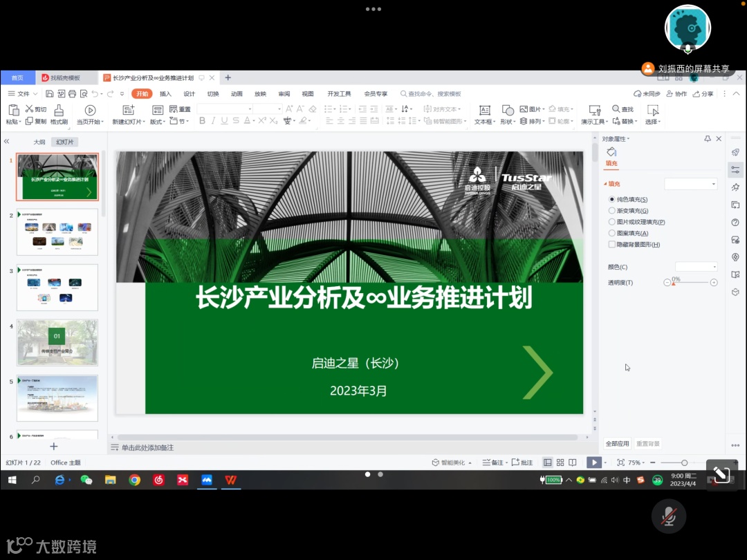Adjust the zoom slider in status bar
Viewport: 747px width, 560px height.
pyautogui.click(x=674, y=463)
